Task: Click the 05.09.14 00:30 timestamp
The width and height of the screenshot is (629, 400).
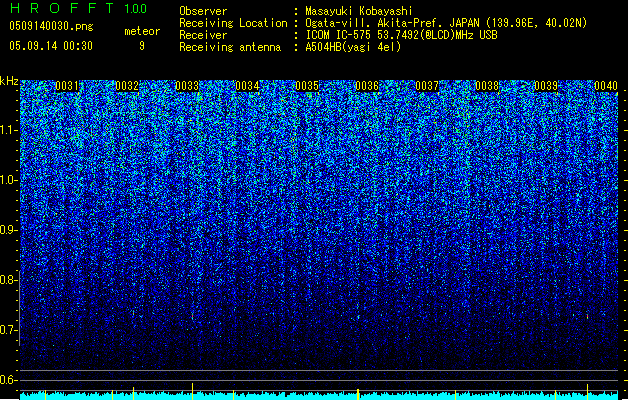Action: (50, 45)
